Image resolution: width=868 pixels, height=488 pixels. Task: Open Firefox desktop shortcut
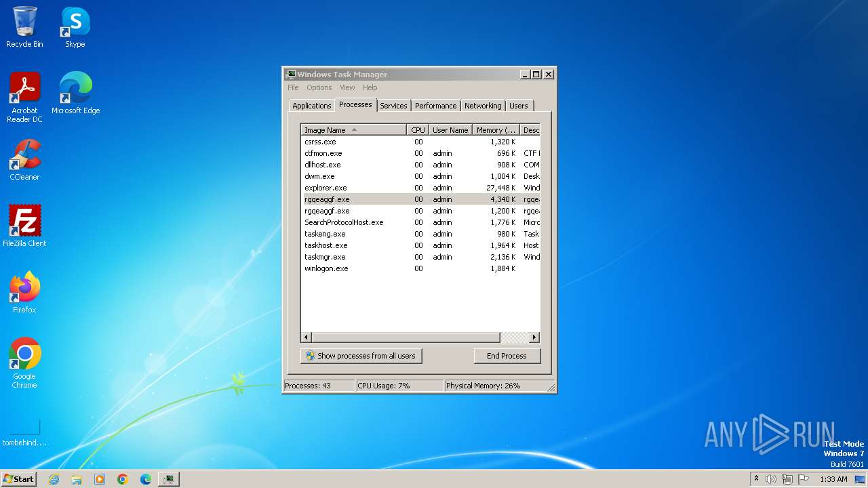(x=24, y=293)
